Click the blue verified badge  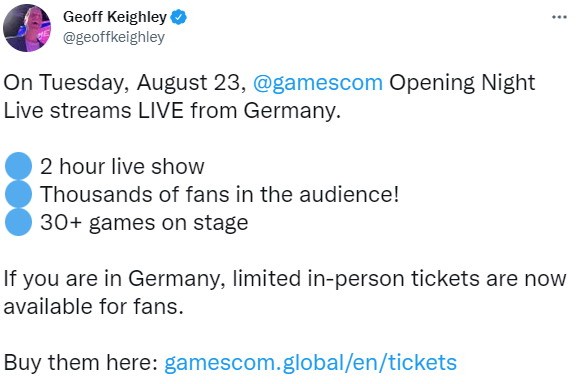tap(178, 17)
